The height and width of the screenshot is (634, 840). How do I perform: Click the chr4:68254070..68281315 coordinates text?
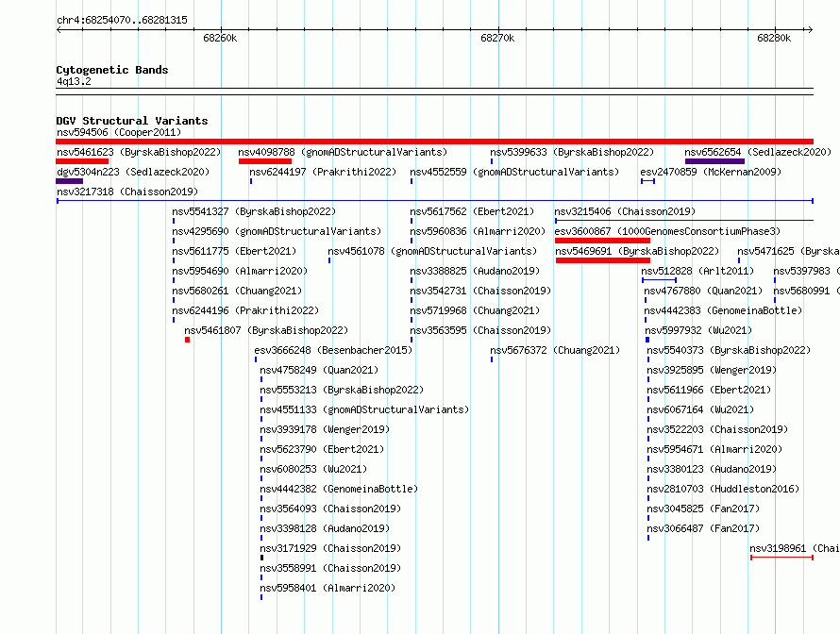pos(122,20)
